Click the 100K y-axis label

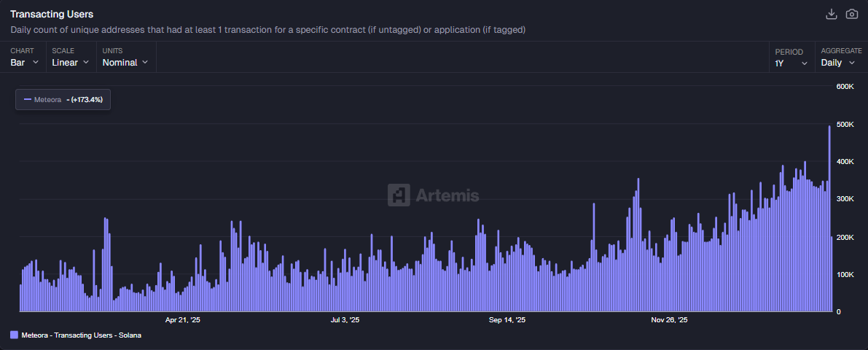pyautogui.click(x=847, y=275)
